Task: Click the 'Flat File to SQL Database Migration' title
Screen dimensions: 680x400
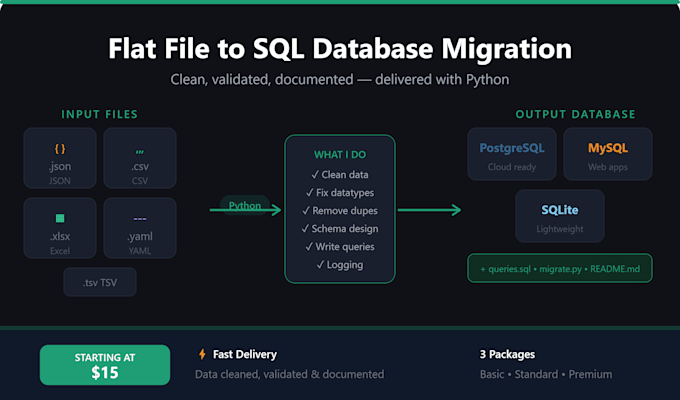Action: tap(340, 48)
